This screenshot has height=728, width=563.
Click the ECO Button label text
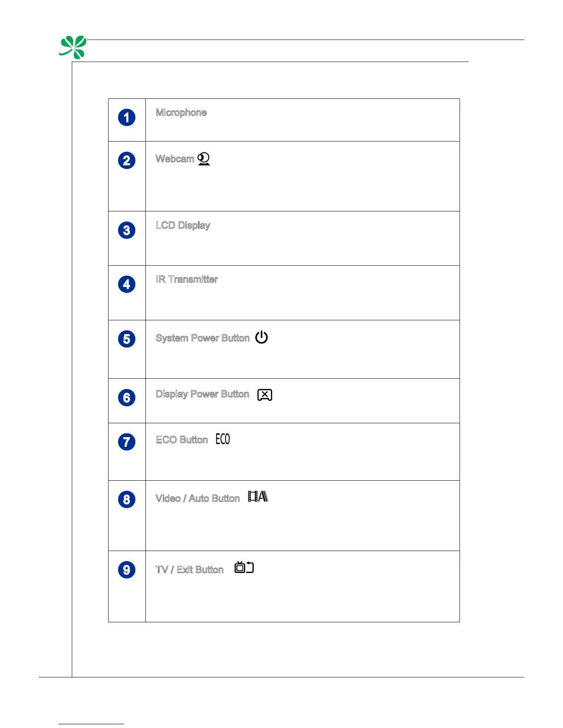click(x=182, y=440)
